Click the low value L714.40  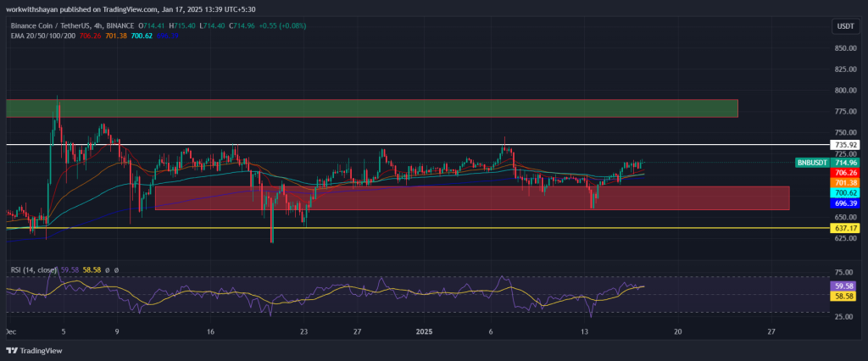211,25
